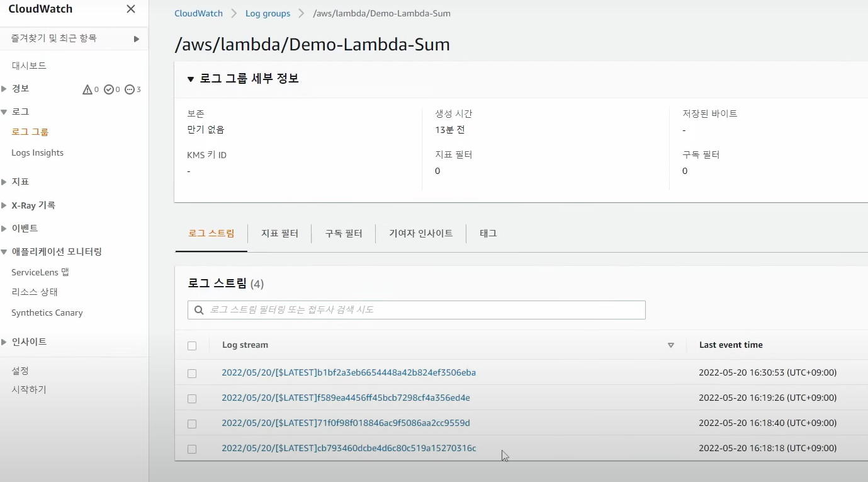
Task: Open Synthetics Canary in the sidebar
Action: point(47,313)
